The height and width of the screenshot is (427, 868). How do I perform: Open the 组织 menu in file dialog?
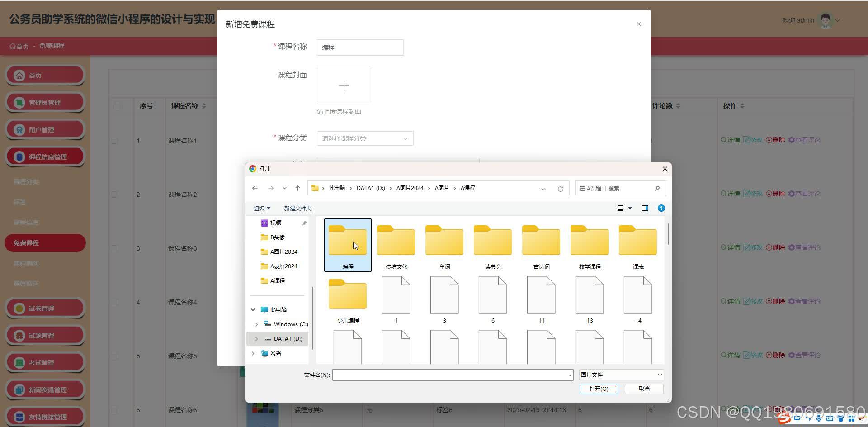[x=261, y=208]
